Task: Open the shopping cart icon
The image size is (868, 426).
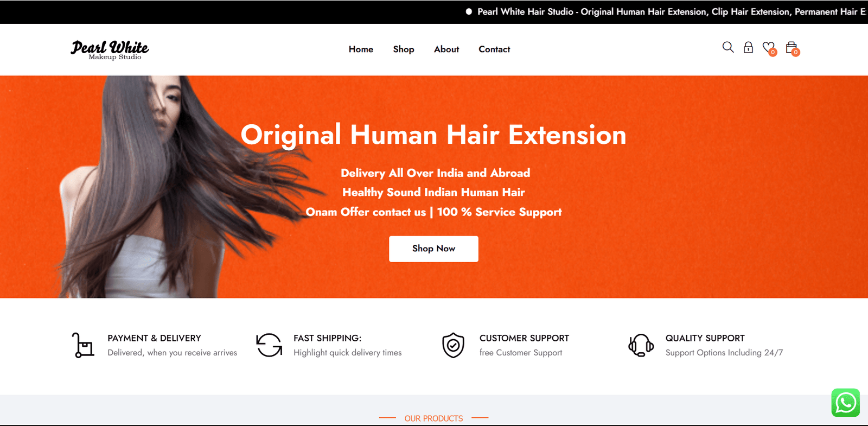Action: point(792,48)
